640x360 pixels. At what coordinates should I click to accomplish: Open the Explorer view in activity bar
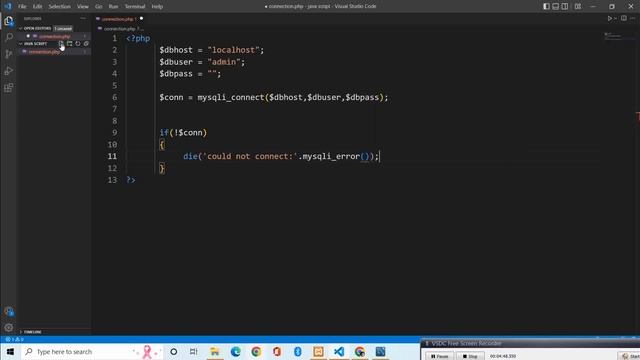9,21
